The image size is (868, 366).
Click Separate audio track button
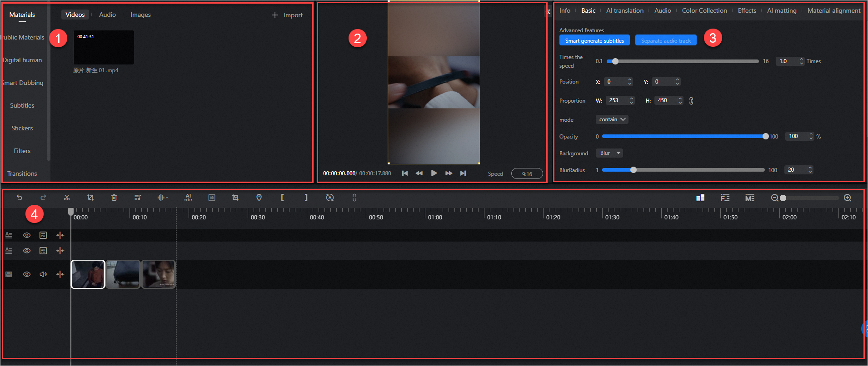pos(666,40)
